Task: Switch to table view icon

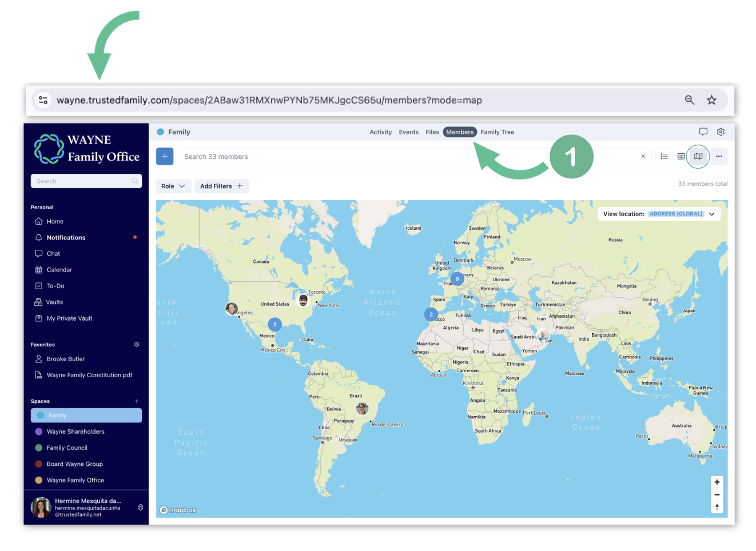Action: 681,156
